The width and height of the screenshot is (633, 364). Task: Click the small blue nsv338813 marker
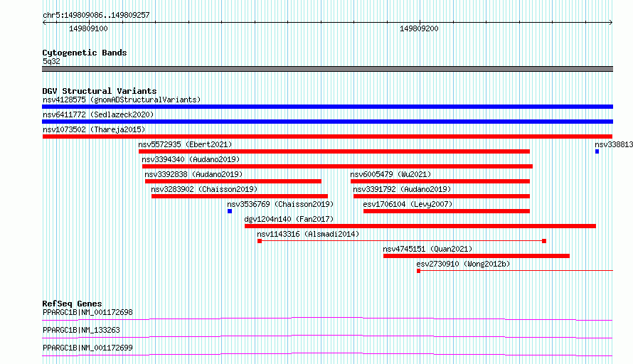(x=597, y=151)
